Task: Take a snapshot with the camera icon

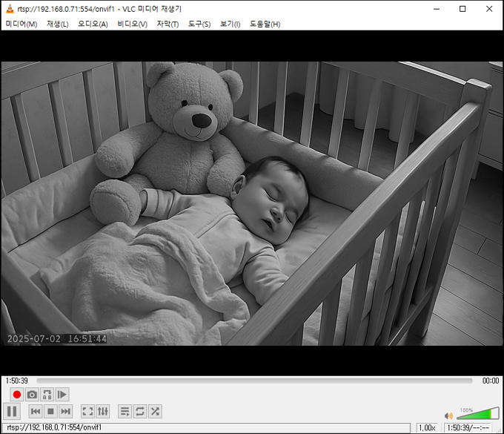Action: tap(32, 395)
